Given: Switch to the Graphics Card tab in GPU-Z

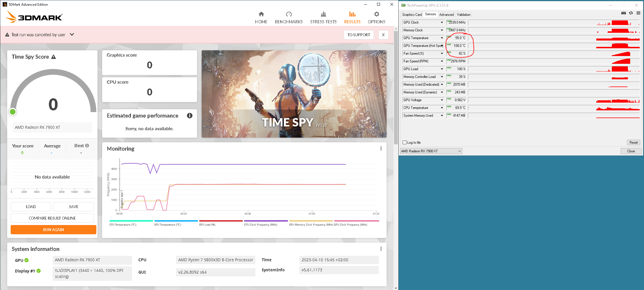Looking at the screenshot, I should (412, 15).
